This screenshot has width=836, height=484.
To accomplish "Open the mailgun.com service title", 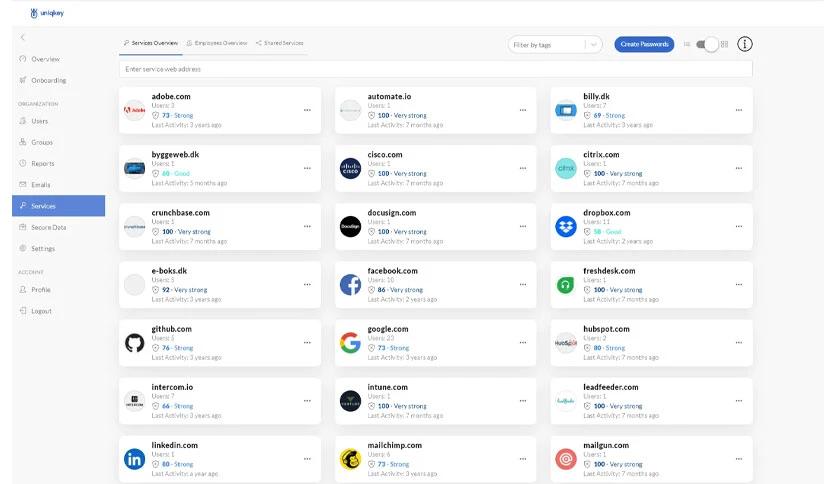I will (606, 445).
